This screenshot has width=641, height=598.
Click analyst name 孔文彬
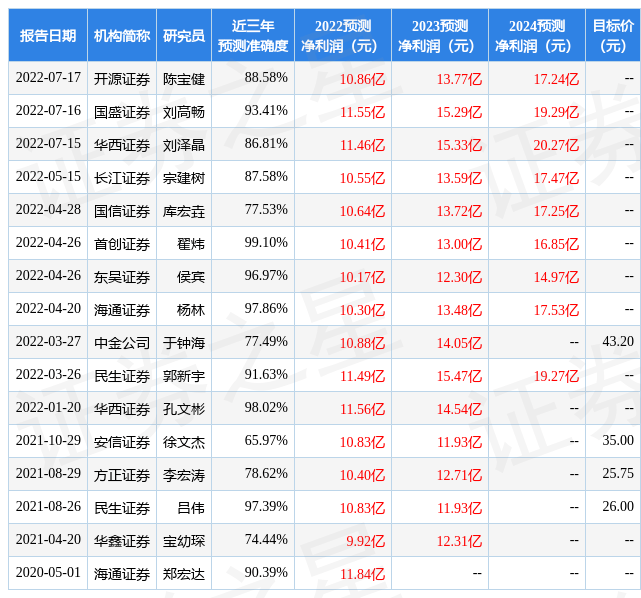tap(184, 410)
